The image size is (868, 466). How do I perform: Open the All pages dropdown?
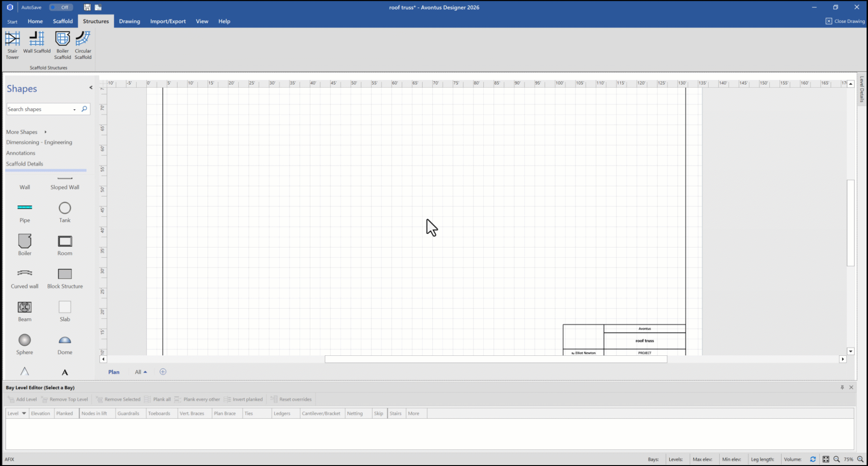point(141,372)
